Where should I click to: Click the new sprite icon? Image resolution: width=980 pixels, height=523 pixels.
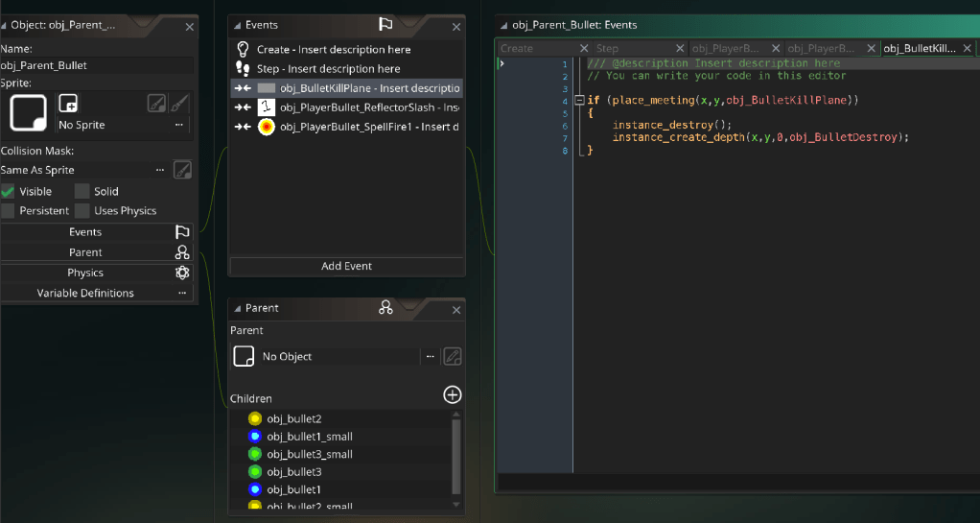point(68,104)
